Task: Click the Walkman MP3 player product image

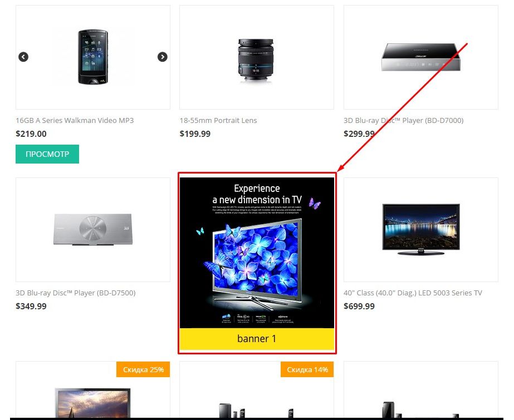Action: [93, 57]
